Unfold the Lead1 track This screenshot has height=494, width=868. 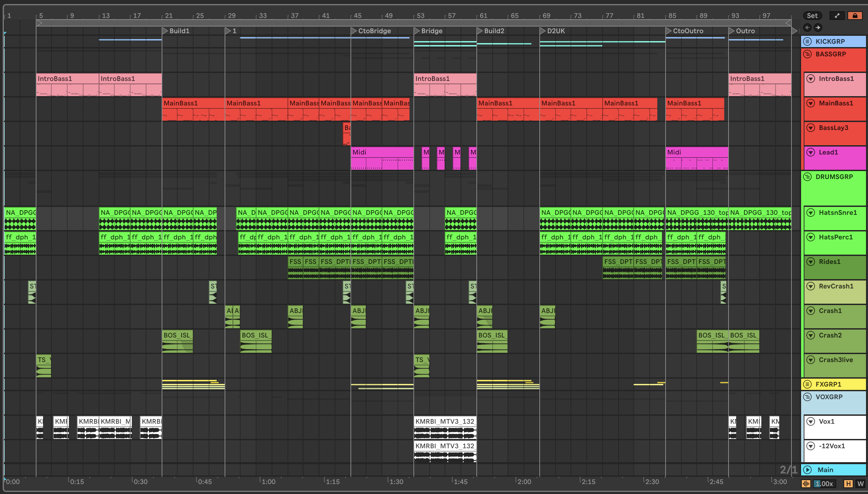tap(811, 152)
